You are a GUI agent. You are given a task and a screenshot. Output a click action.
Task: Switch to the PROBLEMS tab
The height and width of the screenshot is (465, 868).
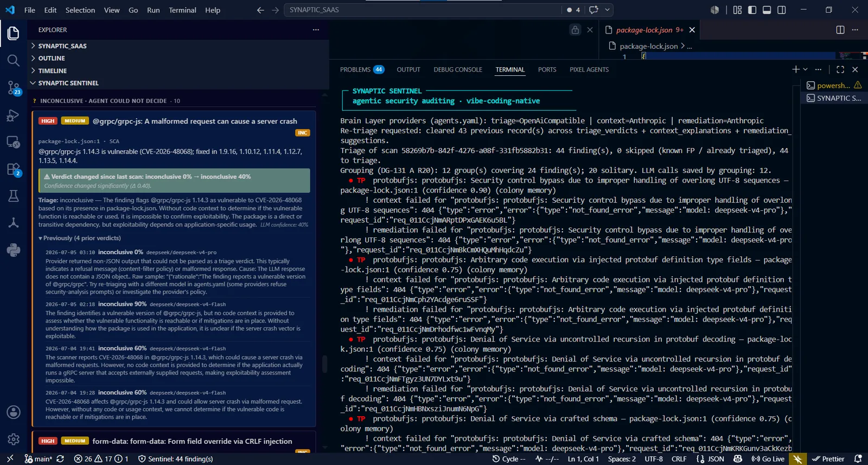click(362, 69)
